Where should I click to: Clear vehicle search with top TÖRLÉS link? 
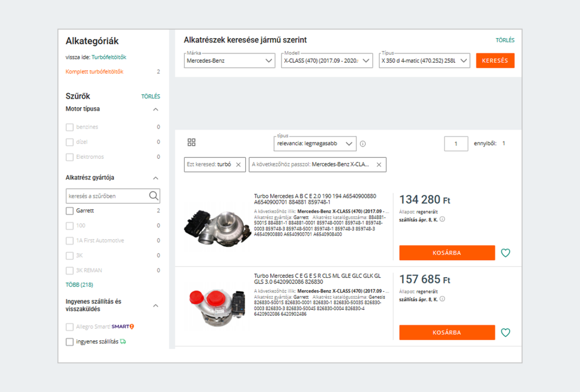(505, 41)
